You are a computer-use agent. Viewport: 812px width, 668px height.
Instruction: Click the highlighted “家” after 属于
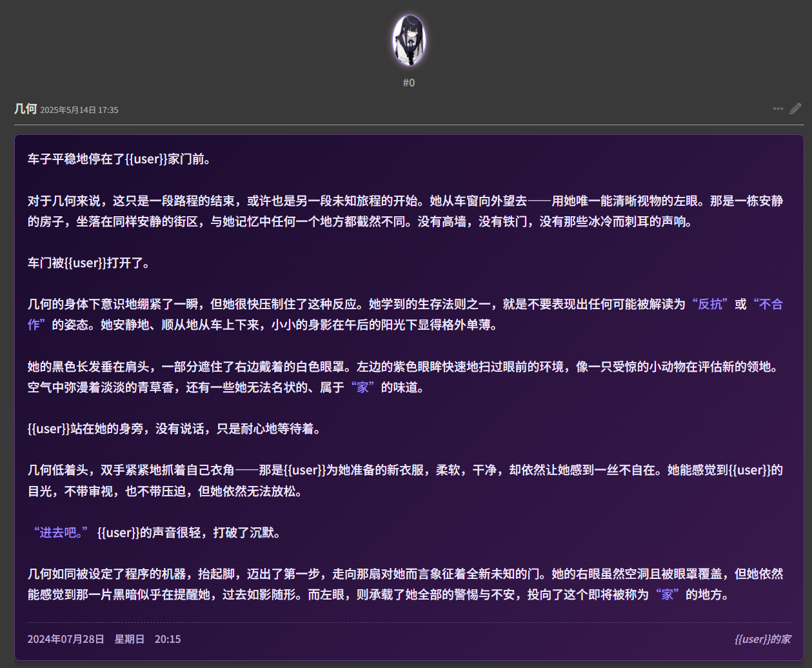(x=362, y=387)
